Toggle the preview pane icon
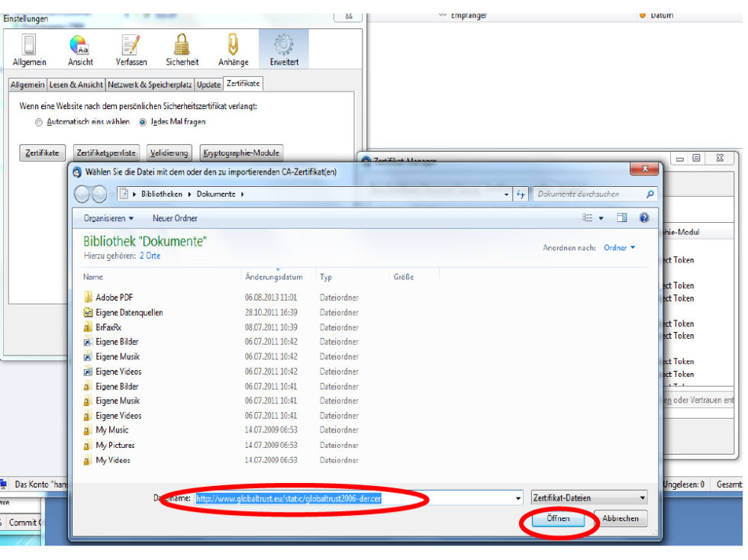Image resolution: width=748 pixels, height=560 pixels. [621, 218]
